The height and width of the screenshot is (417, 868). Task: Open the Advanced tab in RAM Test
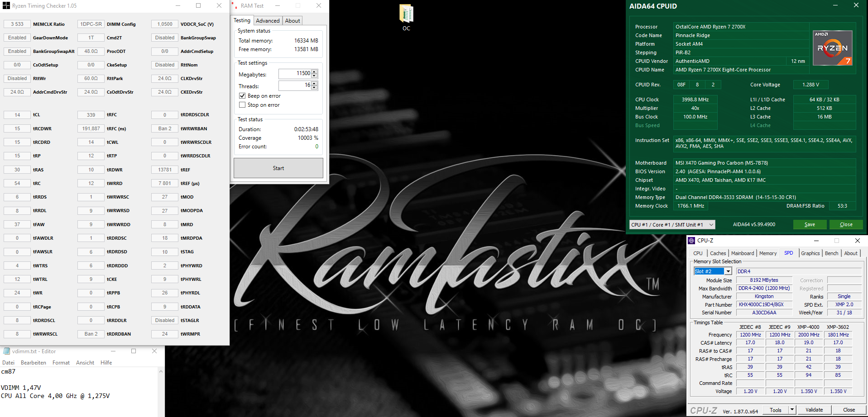coord(268,21)
